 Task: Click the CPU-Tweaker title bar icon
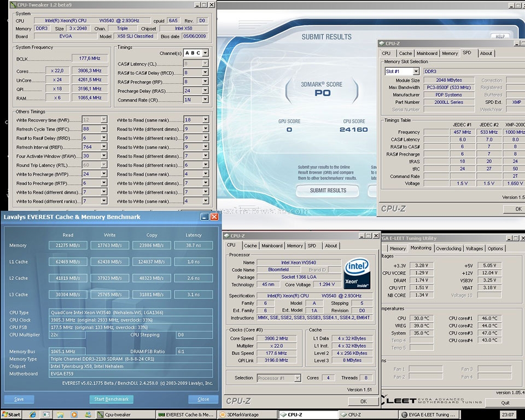point(13,5)
